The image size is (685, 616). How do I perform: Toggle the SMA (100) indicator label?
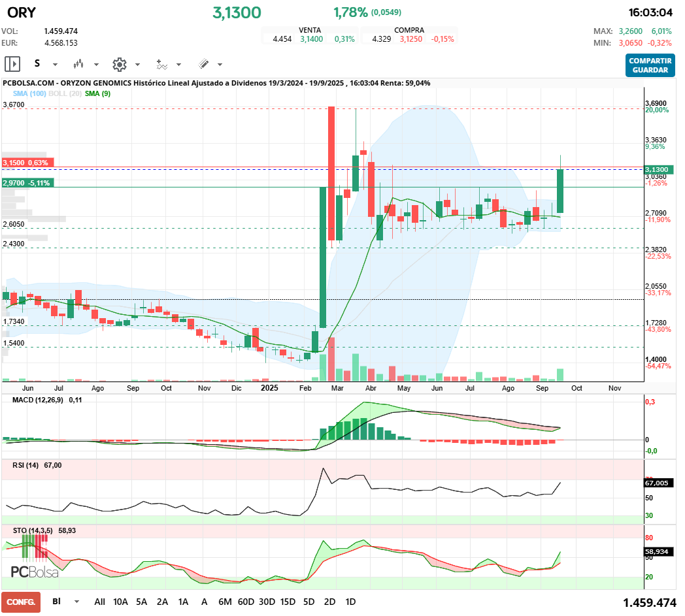(29, 93)
